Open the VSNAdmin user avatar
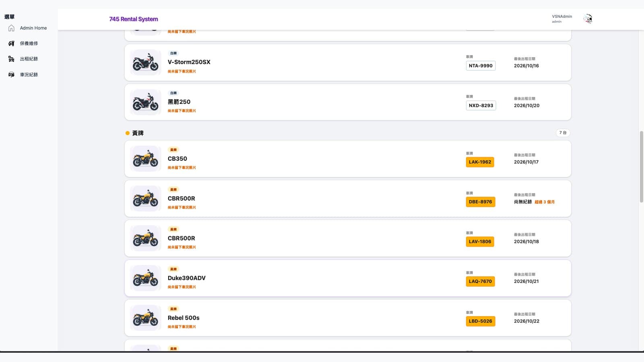This screenshot has width=644, height=362. 588,19
